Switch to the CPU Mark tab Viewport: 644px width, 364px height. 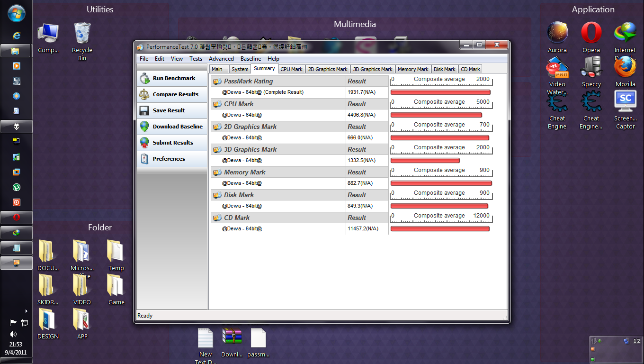click(292, 69)
